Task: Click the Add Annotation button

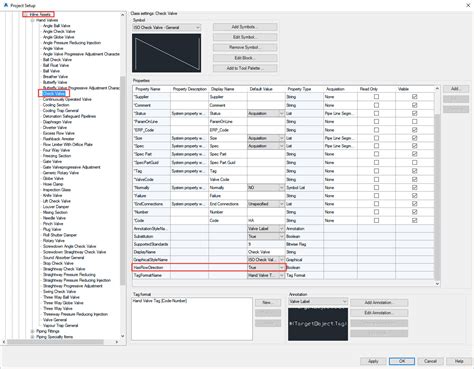Action: [379, 302]
